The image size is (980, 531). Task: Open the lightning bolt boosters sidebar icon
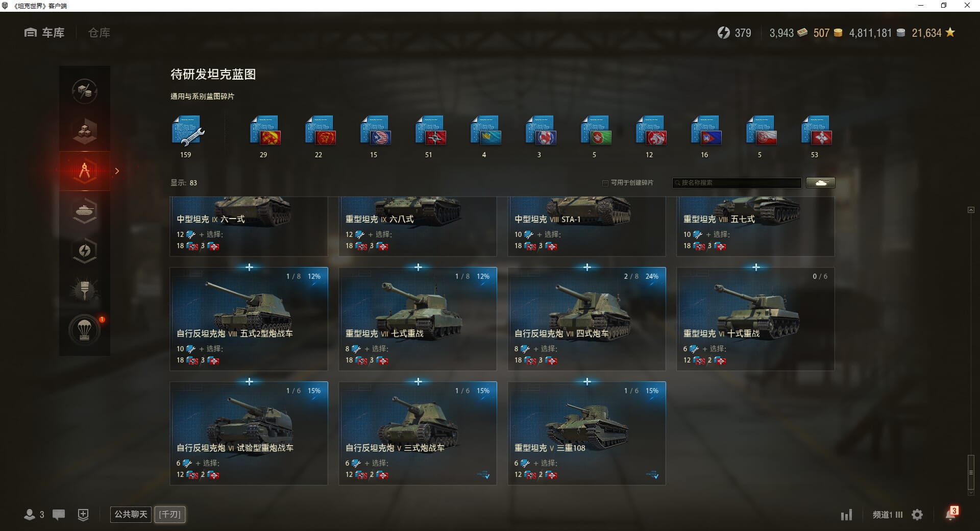click(85, 250)
